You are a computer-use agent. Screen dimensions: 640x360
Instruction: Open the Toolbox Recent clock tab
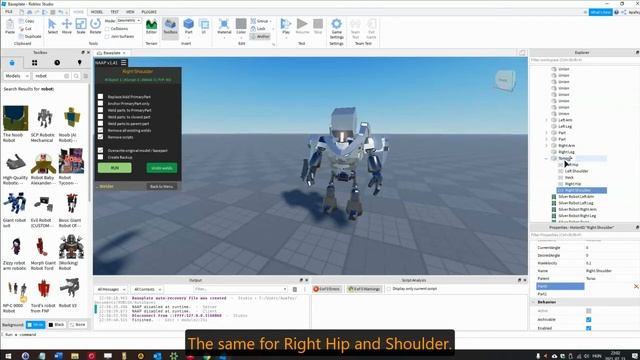coord(57,63)
